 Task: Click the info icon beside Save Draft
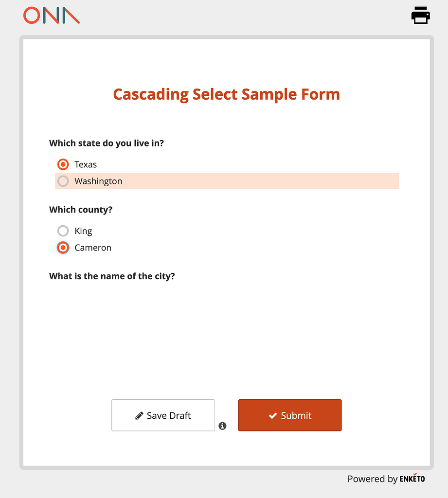click(x=223, y=426)
